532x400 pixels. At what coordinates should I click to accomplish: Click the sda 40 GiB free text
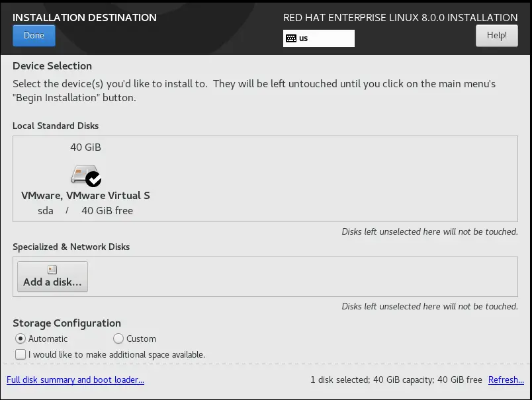(85, 210)
